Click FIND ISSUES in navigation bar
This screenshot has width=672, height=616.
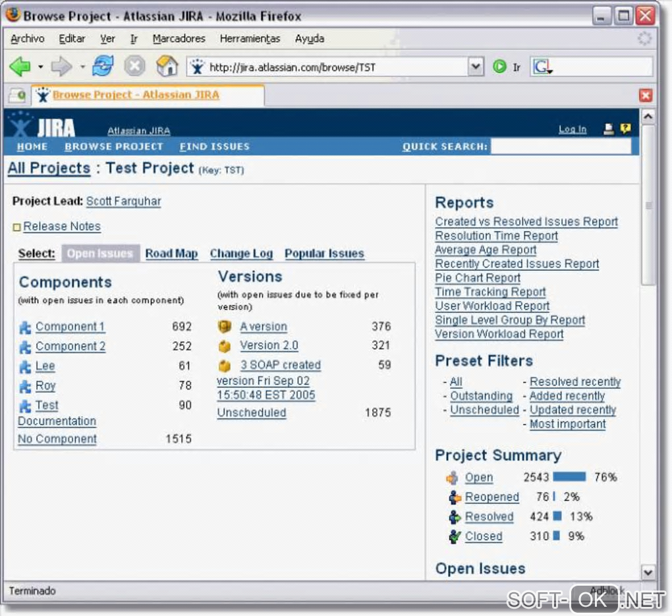click(x=214, y=147)
